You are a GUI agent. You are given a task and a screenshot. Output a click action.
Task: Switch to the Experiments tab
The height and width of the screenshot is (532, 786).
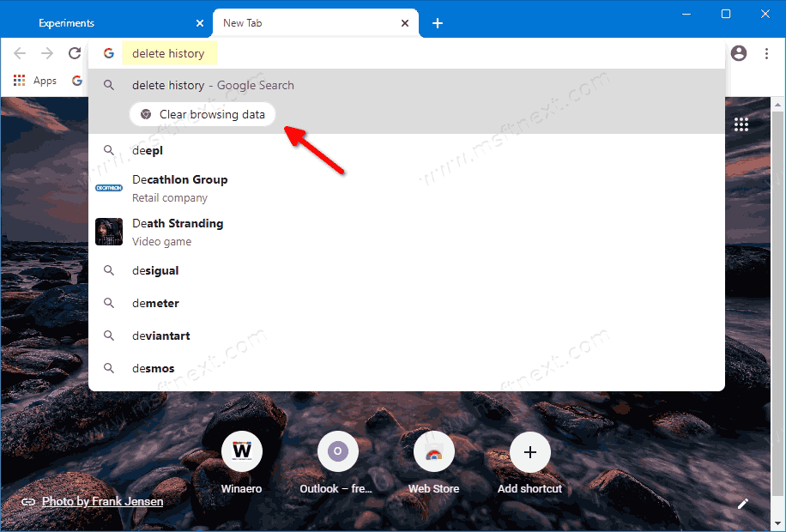(x=103, y=23)
